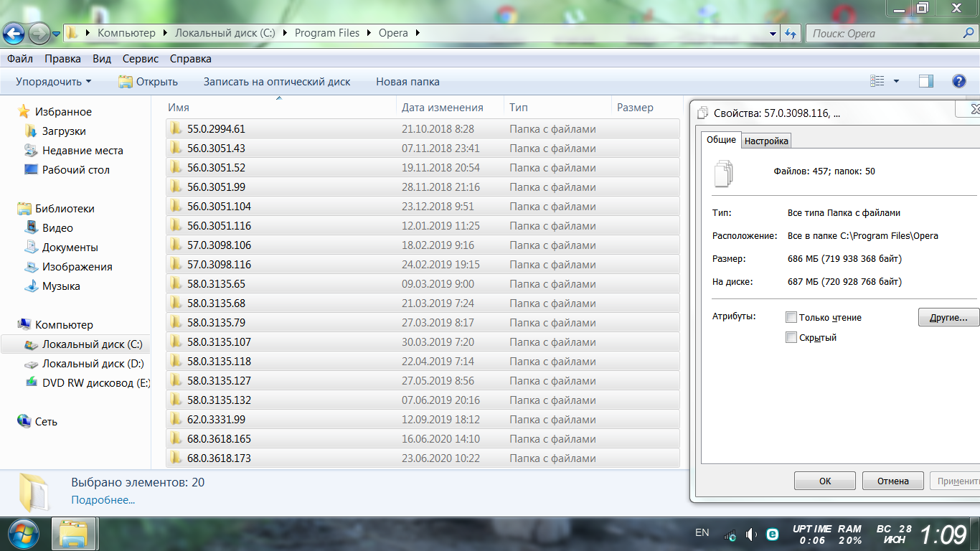Open the Файл menu
This screenshot has height=551, width=980.
click(20, 59)
